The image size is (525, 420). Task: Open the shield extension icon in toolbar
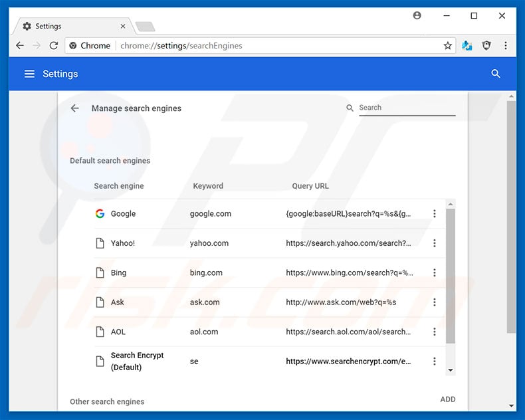tap(486, 45)
